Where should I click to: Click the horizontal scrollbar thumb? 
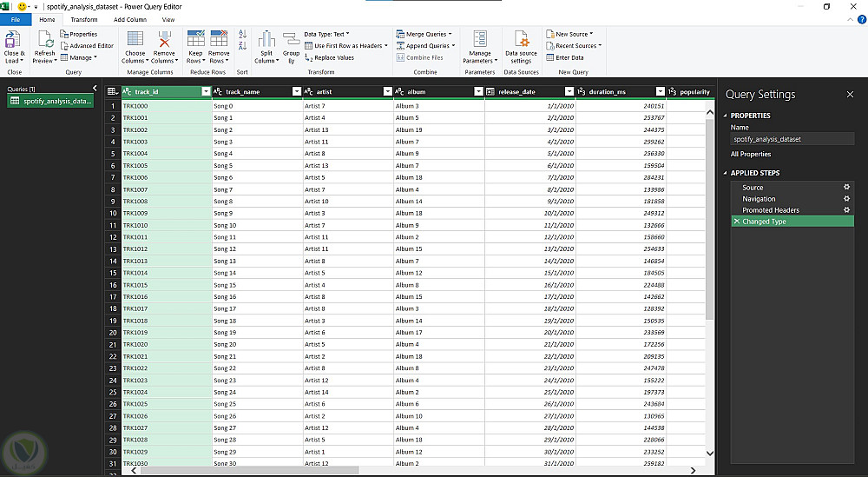click(x=250, y=470)
